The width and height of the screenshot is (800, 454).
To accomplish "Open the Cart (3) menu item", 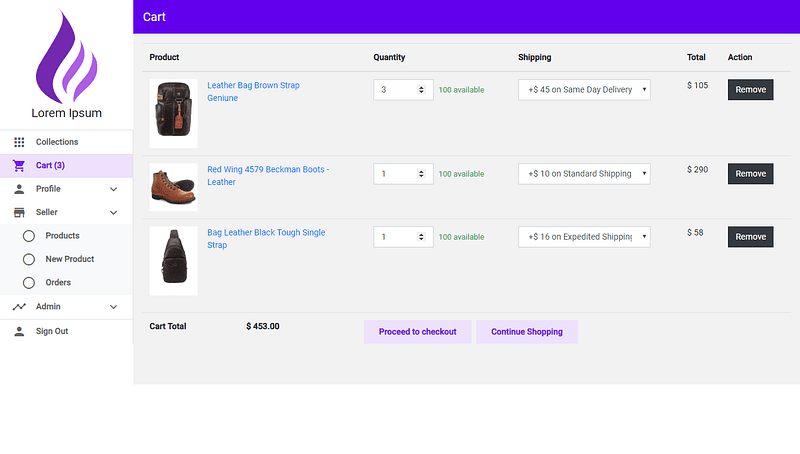I will (50, 165).
